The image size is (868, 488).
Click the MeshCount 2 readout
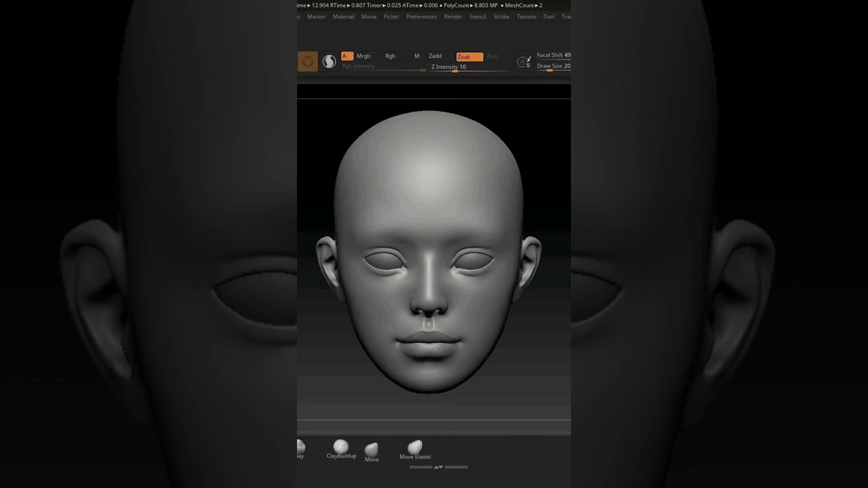click(524, 5)
